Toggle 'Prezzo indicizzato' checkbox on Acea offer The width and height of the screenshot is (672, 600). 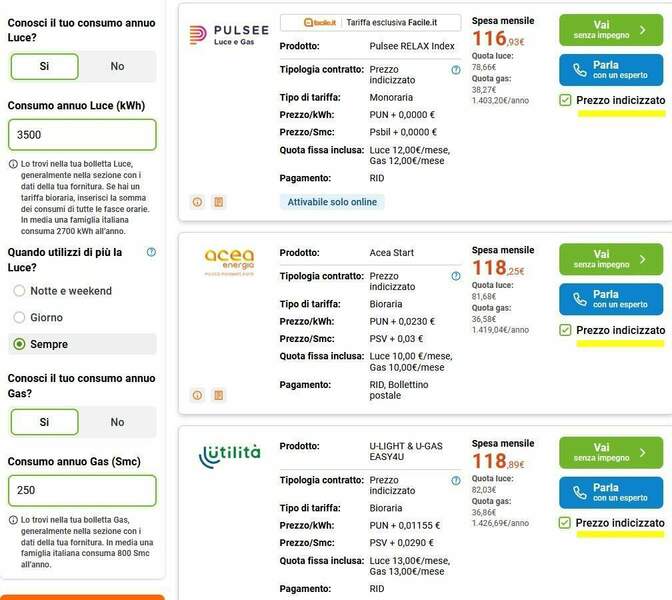(x=566, y=330)
